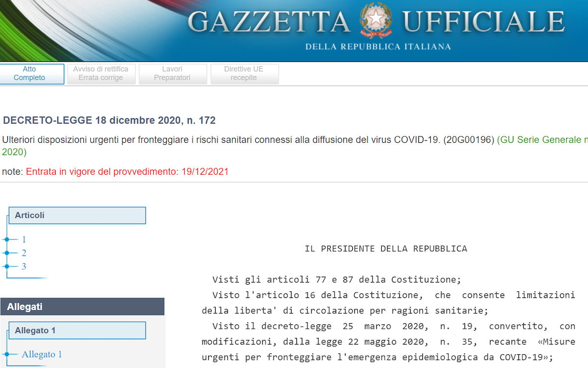Click the decree description starting with Ulteriori disposizioni
Viewport: 588px width, 368px height.
coord(248,140)
